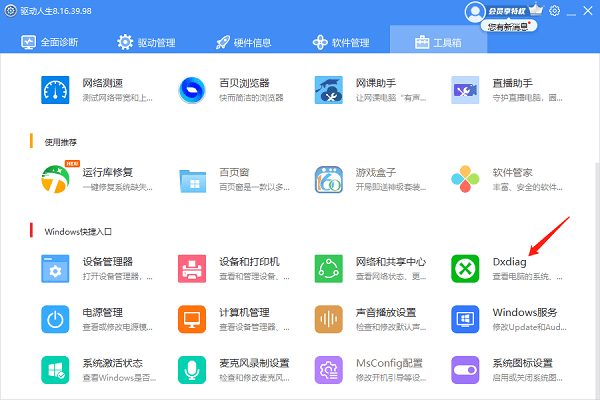Screen dimensions: 600x400
Task: Click the 电源管理 label
Action: [x=103, y=313]
